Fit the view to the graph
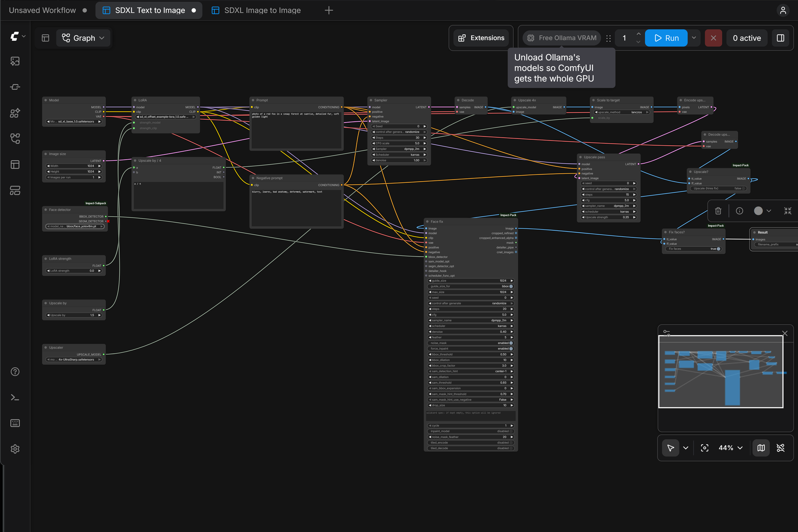Image resolution: width=798 pixels, height=532 pixels. click(x=705, y=448)
